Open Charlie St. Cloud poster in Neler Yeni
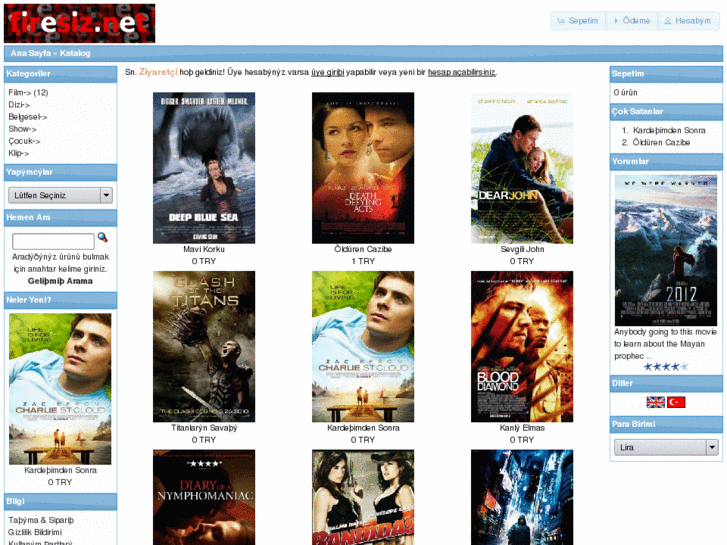This screenshot has width=727, height=545. [x=60, y=389]
